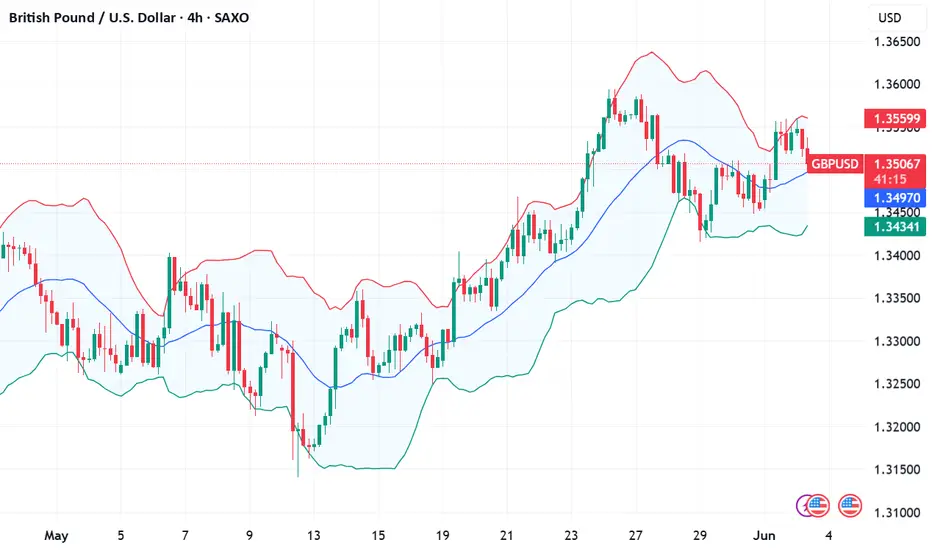Click the 13 date label on the time axis
The width and height of the screenshot is (932, 550).
[x=313, y=536]
